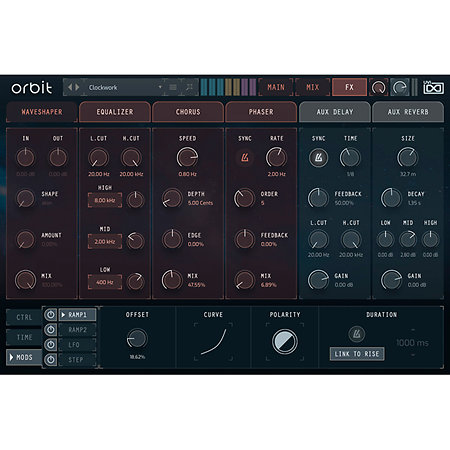This screenshot has height=450, width=450.
Task: Open preset list menu icon
Action: (173, 87)
